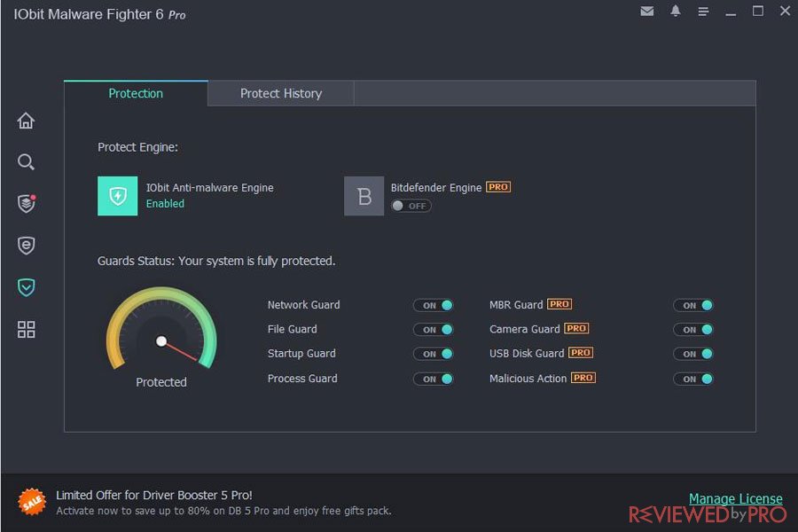Toggle the Network Guard switch off
The image size is (798, 532).
(x=433, y=305)
